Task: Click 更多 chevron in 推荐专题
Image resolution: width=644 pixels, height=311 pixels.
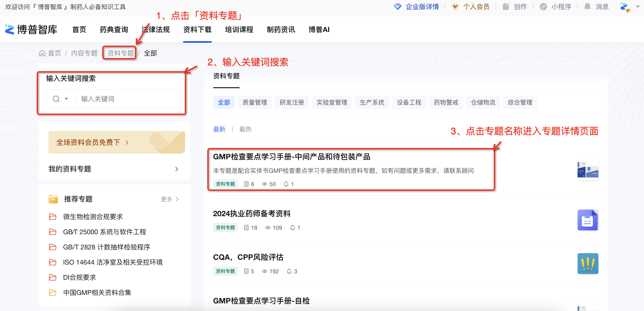Action: point(177,199)
